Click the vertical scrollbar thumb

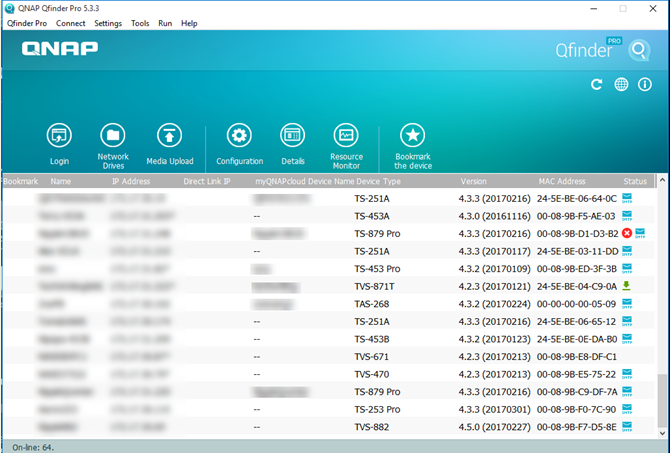pyautogui.click(x=662, y=399)
